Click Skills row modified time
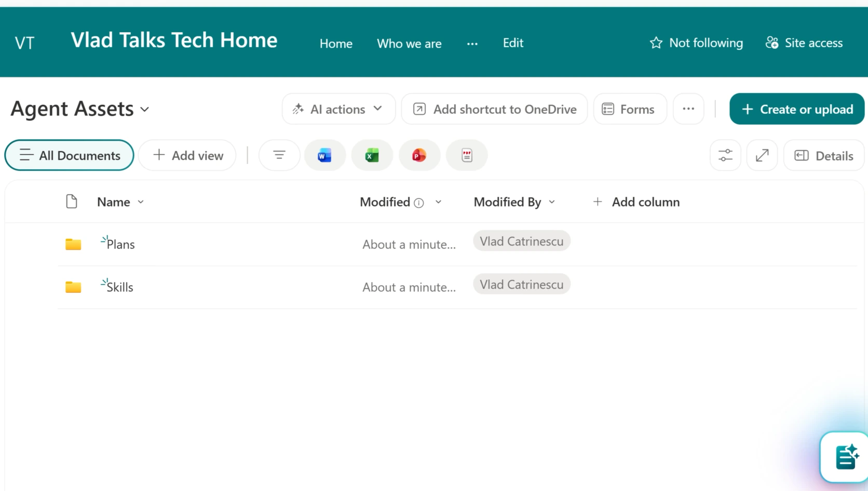The width and height of the screenshot is (868, 491). (409, 287)
